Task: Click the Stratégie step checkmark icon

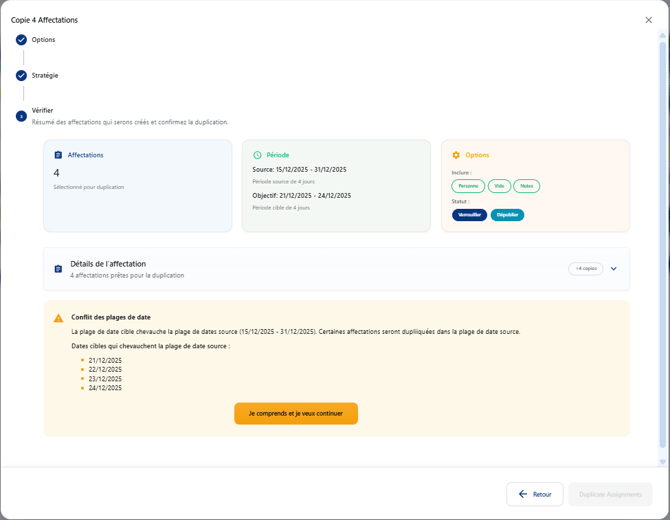Action: [x=21, y=76]
